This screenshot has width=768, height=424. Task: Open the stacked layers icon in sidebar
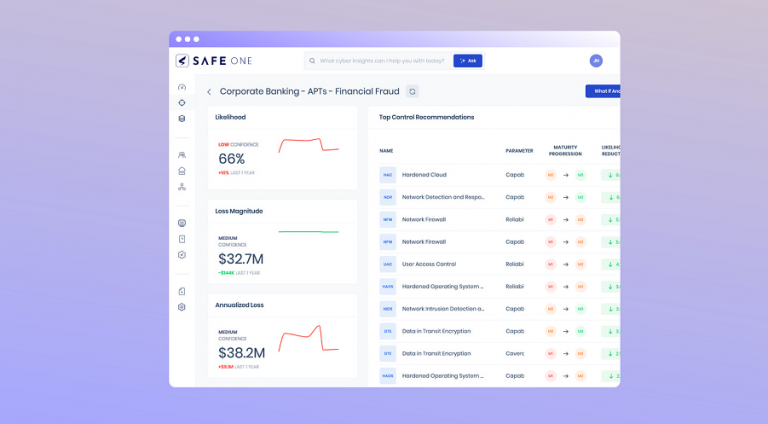(x=182, y=118)
